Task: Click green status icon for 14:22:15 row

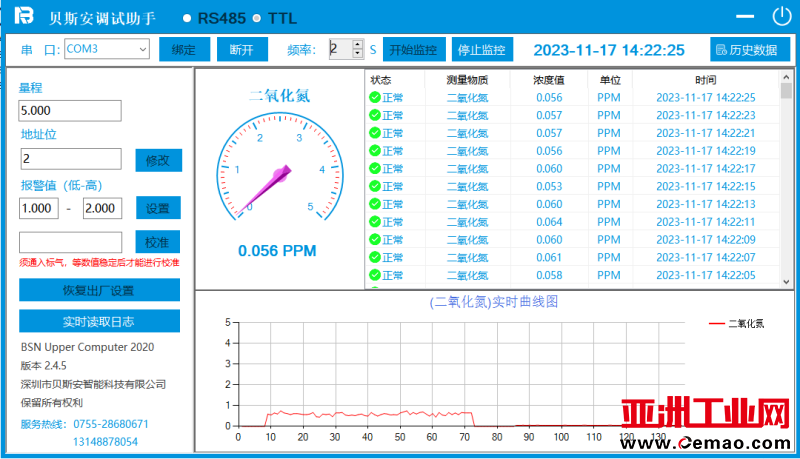Action: tap(375, 186)
